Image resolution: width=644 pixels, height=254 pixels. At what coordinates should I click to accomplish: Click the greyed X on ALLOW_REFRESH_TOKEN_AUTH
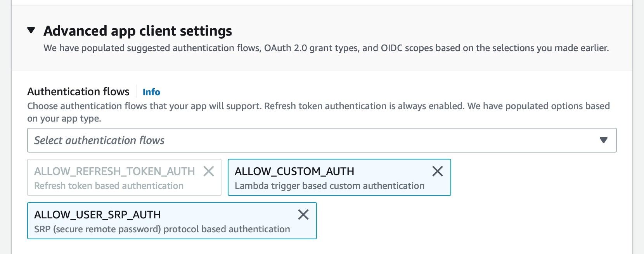coord(209,171)
